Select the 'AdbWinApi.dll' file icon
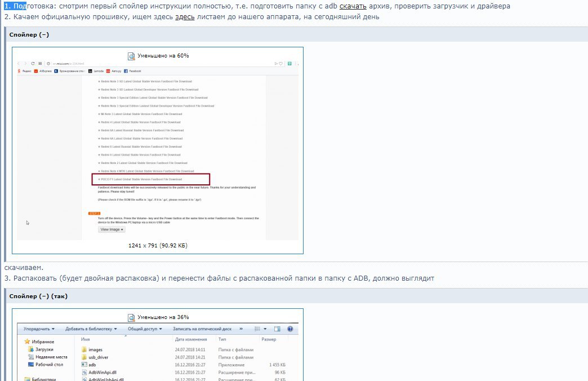Screen dimensions: 588x381 pyautogui.click(x=84, y=373)
